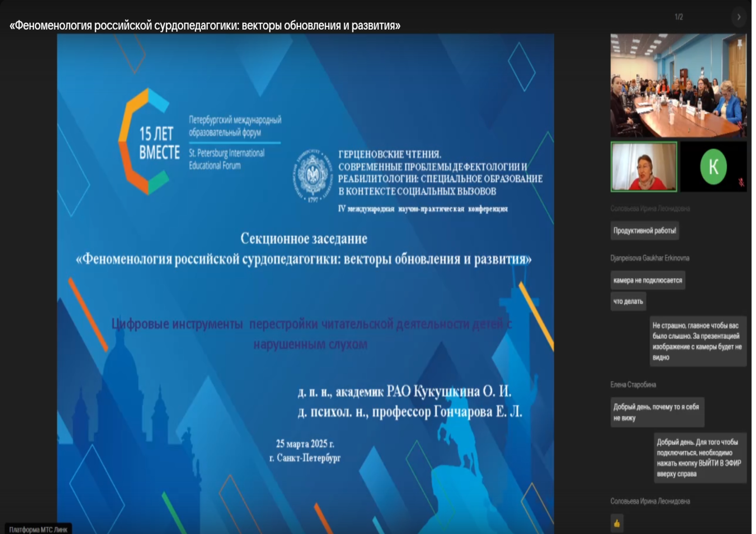The width and height of the screenshot is (756, 534).
Task: Go to next participants page chevron
Action: pos(739,17)
